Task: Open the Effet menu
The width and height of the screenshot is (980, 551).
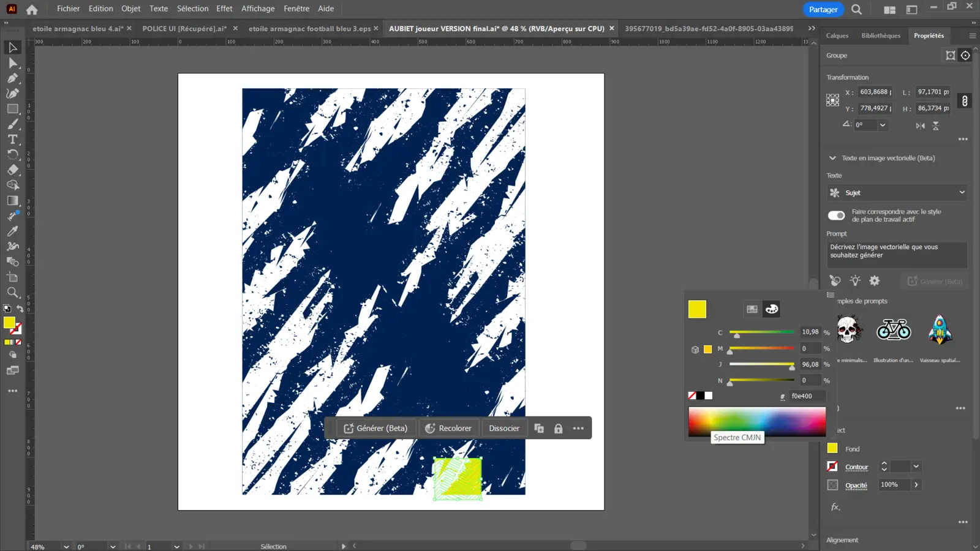Action: [x=224, y=9]
